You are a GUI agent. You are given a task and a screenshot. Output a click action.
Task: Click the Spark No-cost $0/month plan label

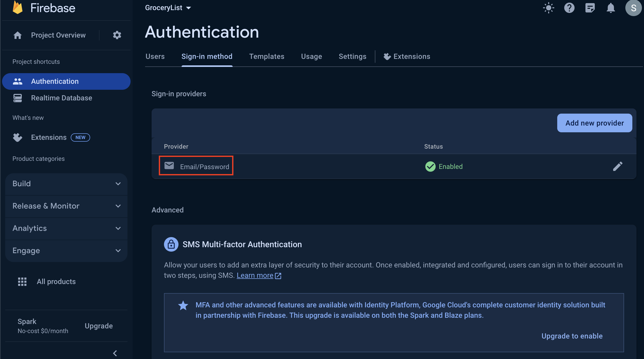pyautogui.click(x=43, y=326)
